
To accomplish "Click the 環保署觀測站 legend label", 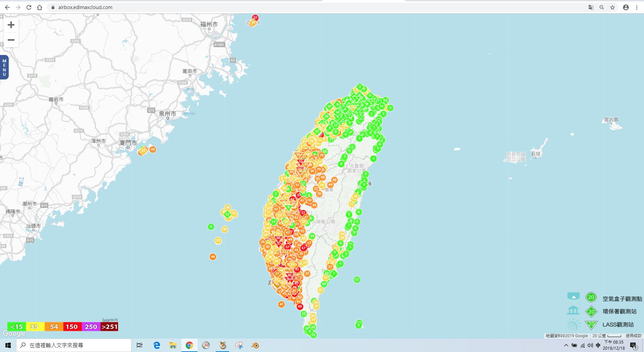I will tap(620, 311).
